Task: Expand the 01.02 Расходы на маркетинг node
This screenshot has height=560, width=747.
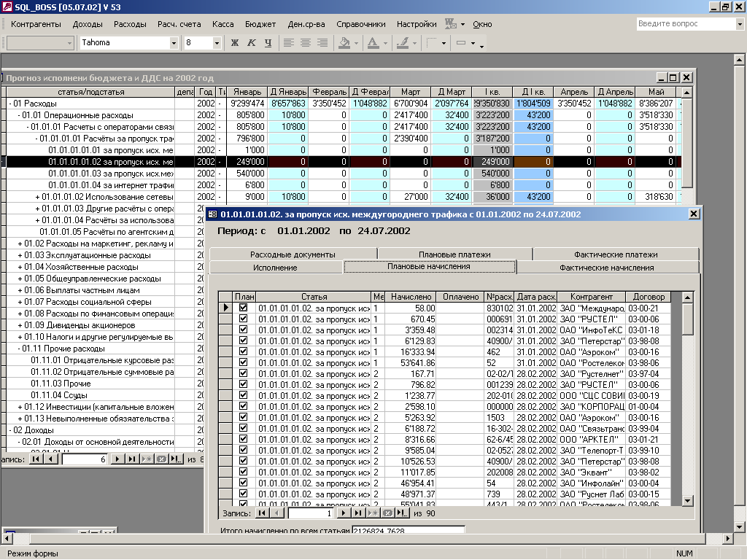Action: [20, 244]
